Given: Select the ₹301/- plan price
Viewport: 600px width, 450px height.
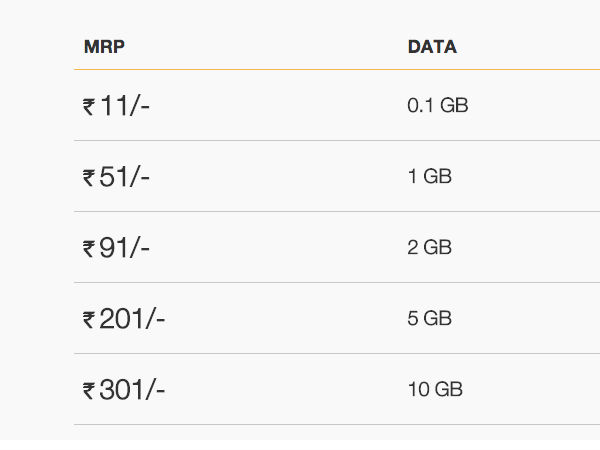Looking at the screenshot, I should tap(124, 390).
